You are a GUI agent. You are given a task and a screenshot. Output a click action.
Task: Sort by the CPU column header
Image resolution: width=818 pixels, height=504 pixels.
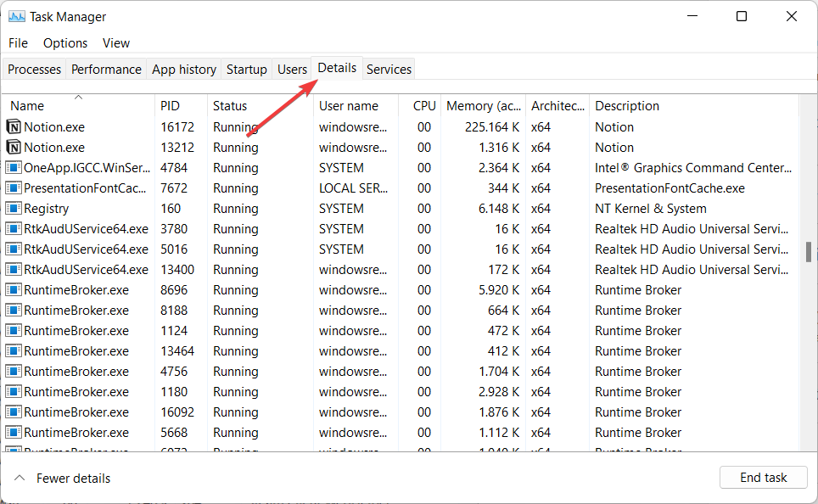pos(420,105)
